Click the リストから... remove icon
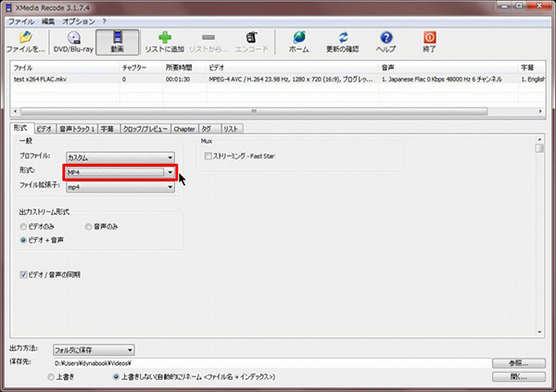 [208, 43]
